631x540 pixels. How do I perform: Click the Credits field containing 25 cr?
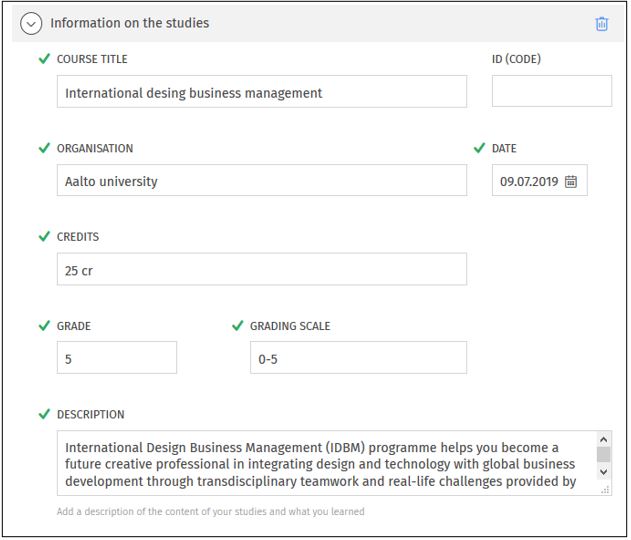pos(261,269)
